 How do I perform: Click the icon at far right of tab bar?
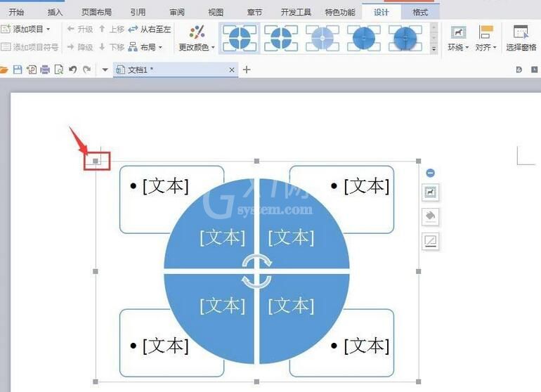535,70
